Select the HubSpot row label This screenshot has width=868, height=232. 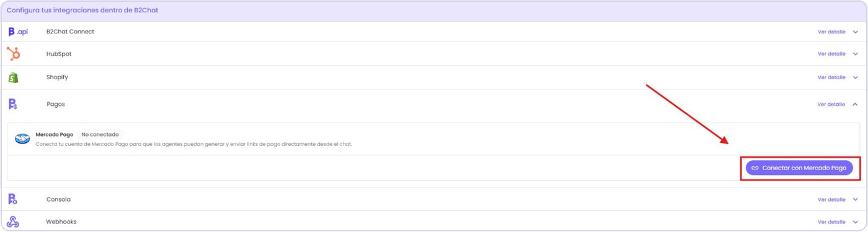coord(59,54)
